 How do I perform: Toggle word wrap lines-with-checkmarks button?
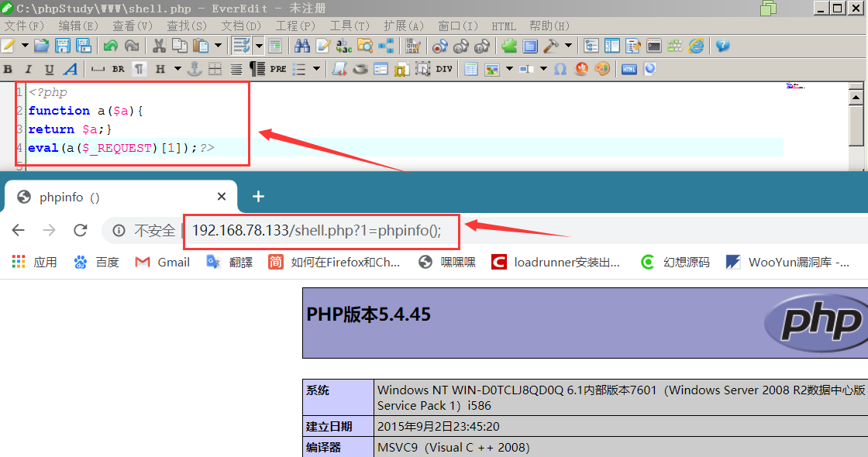pos(241,46)
